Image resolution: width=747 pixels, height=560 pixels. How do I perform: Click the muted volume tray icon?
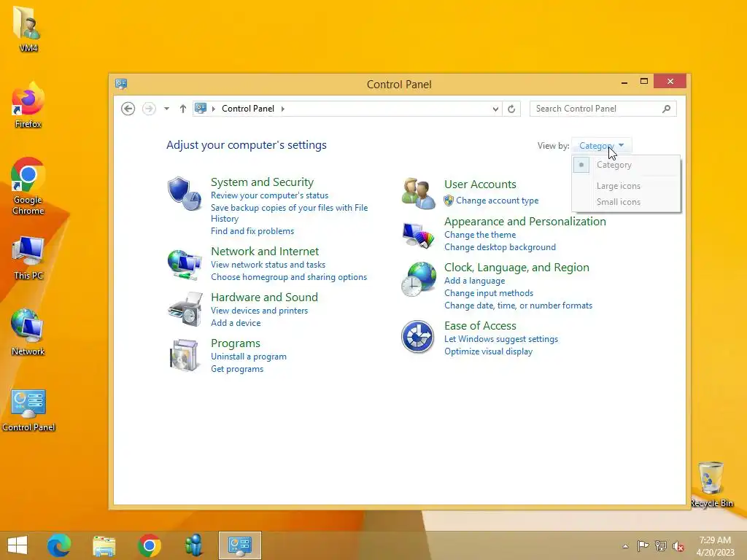(x=678, y=546)
